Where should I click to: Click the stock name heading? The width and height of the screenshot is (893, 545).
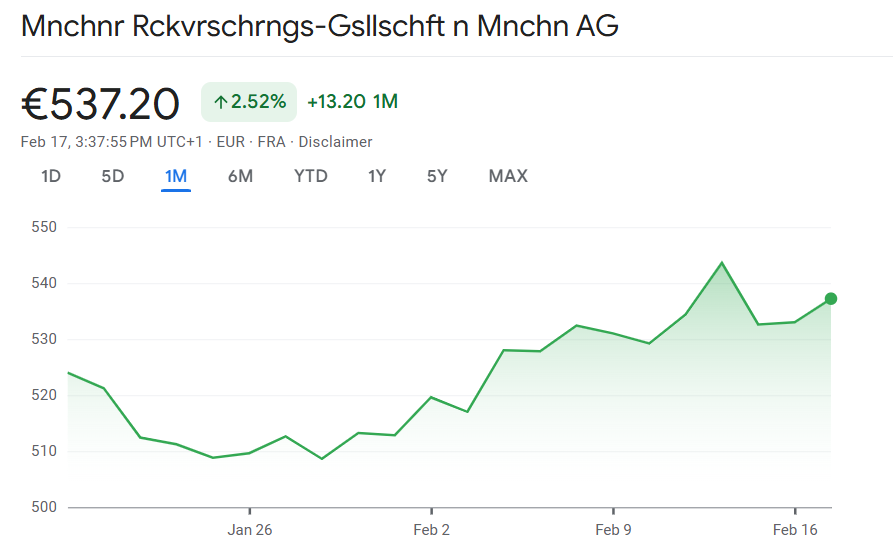pyautogui.click(x=319, y=27)
